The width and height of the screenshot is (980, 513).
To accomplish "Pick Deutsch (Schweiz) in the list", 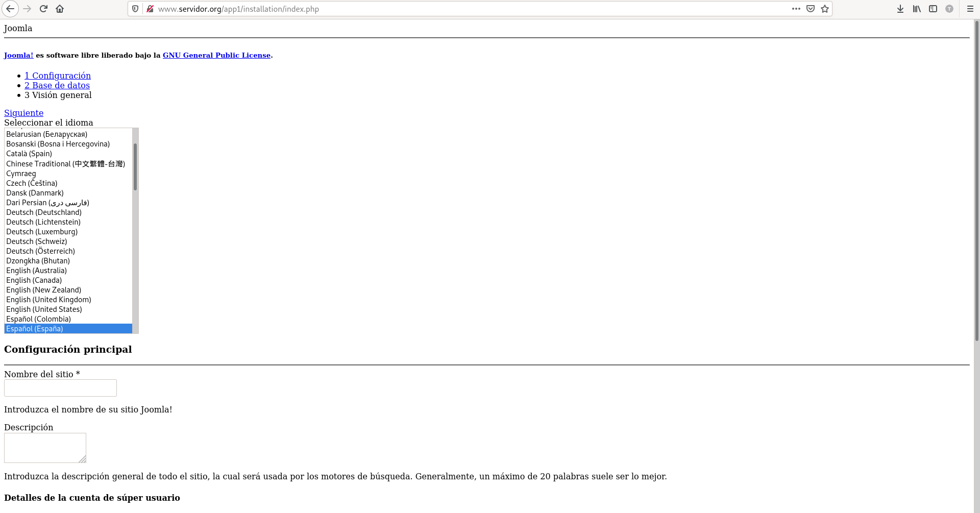I will click(68, 241).
